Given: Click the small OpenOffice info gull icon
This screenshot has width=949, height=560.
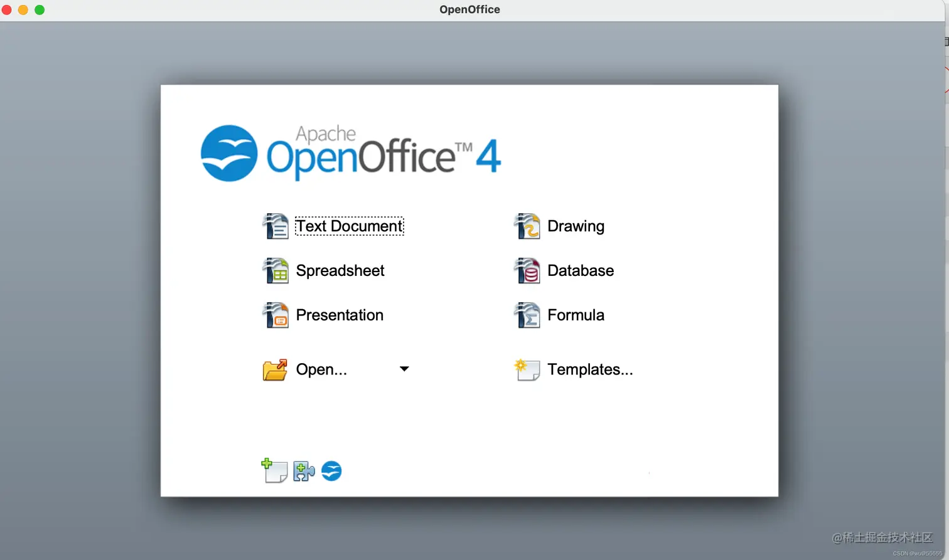Looking at the screenshot, I should [x=331, y=471].
